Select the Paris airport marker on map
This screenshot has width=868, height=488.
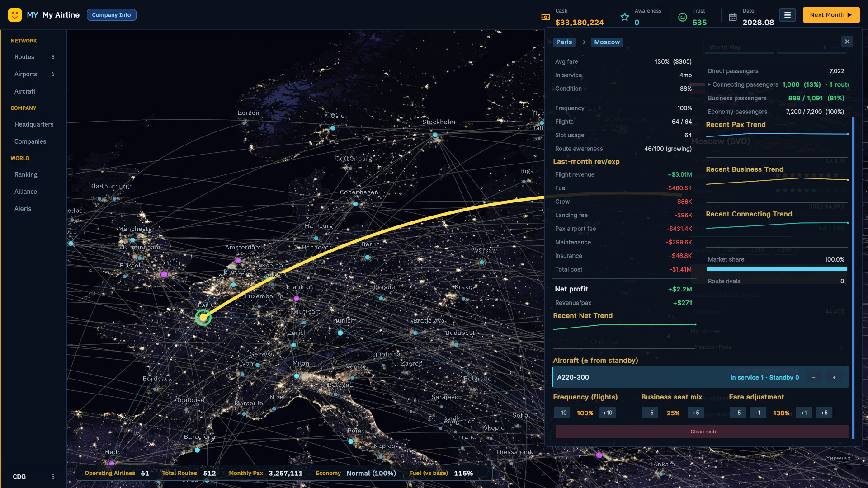(x=203, y=318)
